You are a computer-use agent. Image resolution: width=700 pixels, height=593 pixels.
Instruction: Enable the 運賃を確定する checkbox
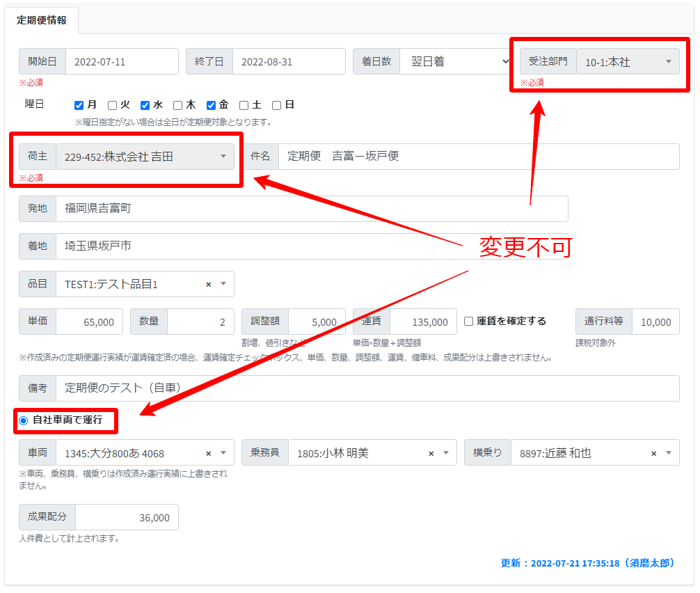tap(469, 322)
